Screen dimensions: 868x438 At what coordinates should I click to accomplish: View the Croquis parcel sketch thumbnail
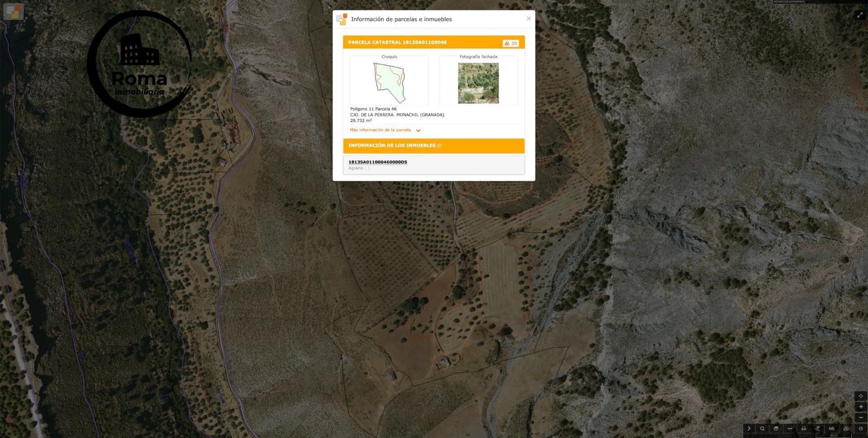(390, 80)
